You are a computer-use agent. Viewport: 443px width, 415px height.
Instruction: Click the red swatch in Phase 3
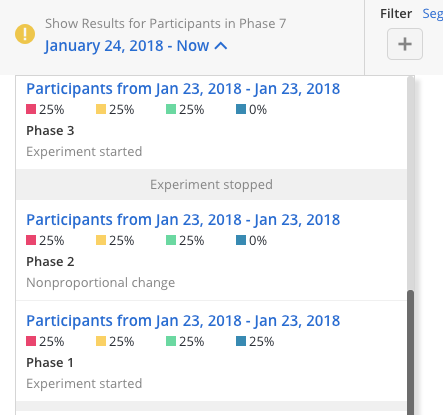[31, 109]
